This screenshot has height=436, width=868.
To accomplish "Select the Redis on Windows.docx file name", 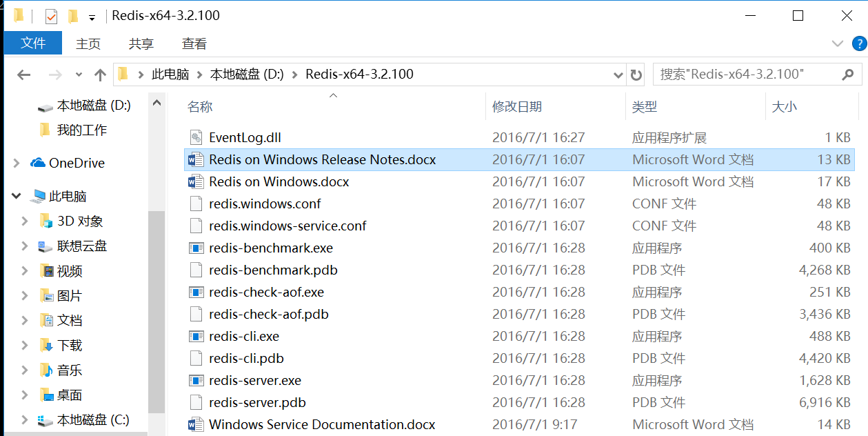I will (279, 181).
